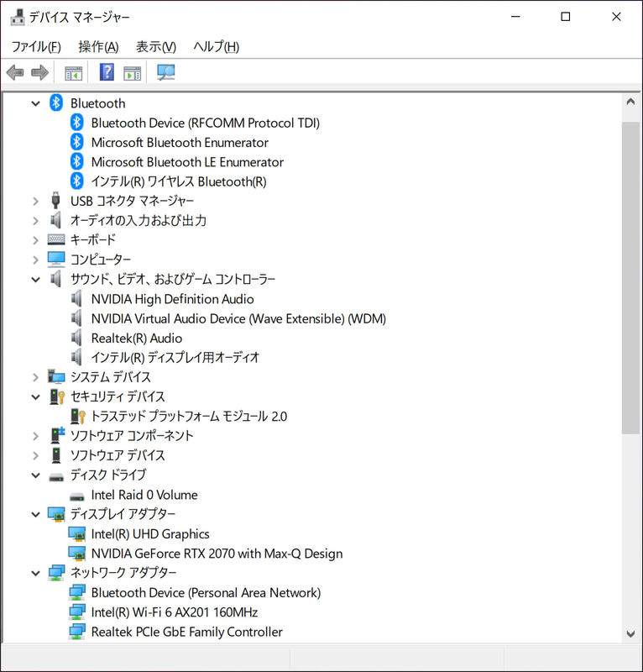Select トラステッド プラットフォーム モジュール 2.0
Image resolution: width=643 pixels, height=672 pixels.
coord(189,416)
